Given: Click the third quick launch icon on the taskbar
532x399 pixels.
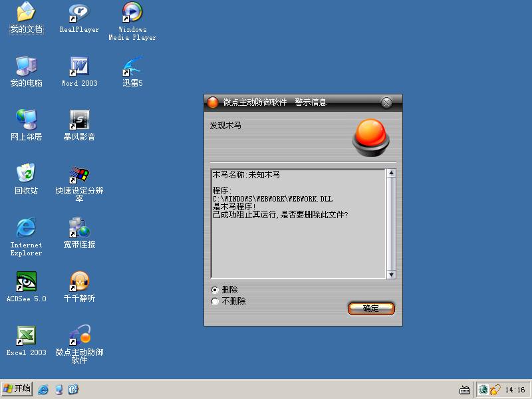Looking at the screenshot, I should click(x=73, y=389).
